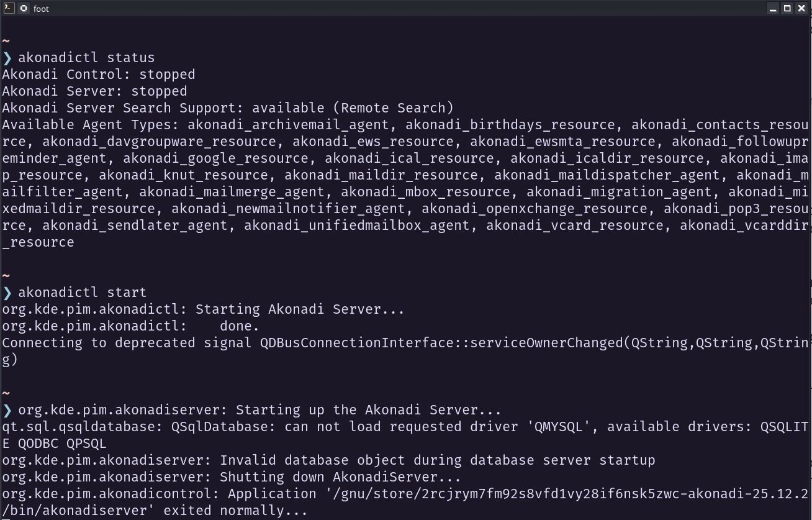The height and width of the screenshot is (520, 812).
Task: Click the prompt arrow before akonadictl status
Action: click(7, 58)
